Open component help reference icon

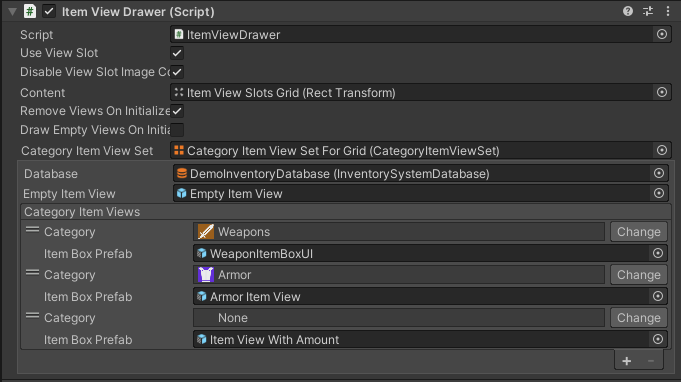coord(628,11)
